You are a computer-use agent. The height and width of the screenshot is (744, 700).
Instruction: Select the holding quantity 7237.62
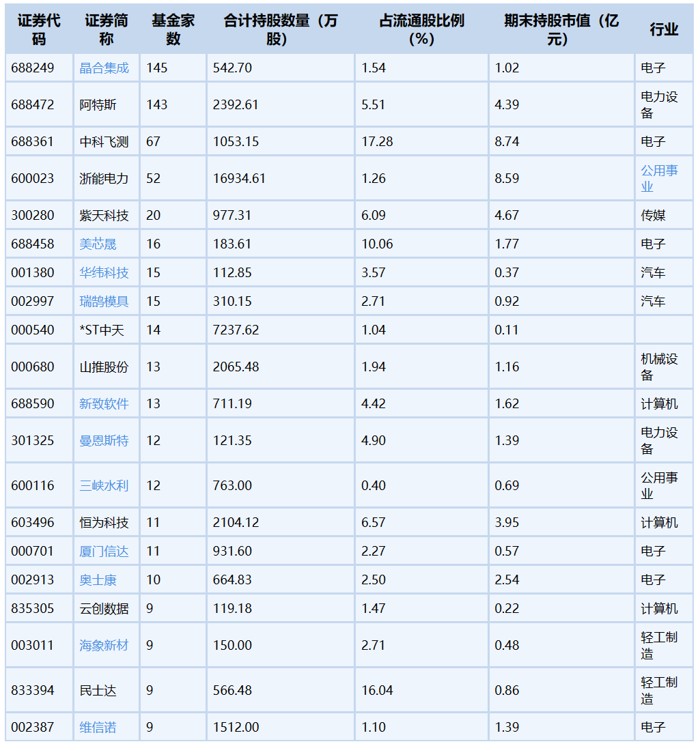pyautogui.click(x=236, y=330)
